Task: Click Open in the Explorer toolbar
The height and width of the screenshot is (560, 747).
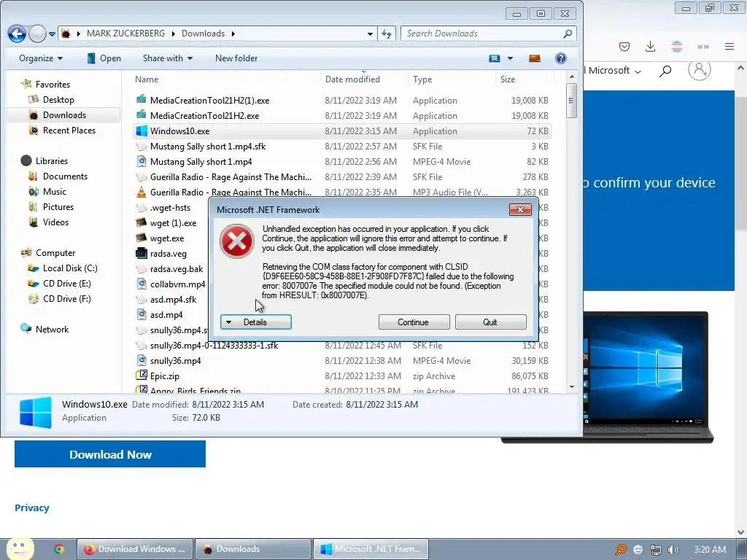Action: click(104, 58)
